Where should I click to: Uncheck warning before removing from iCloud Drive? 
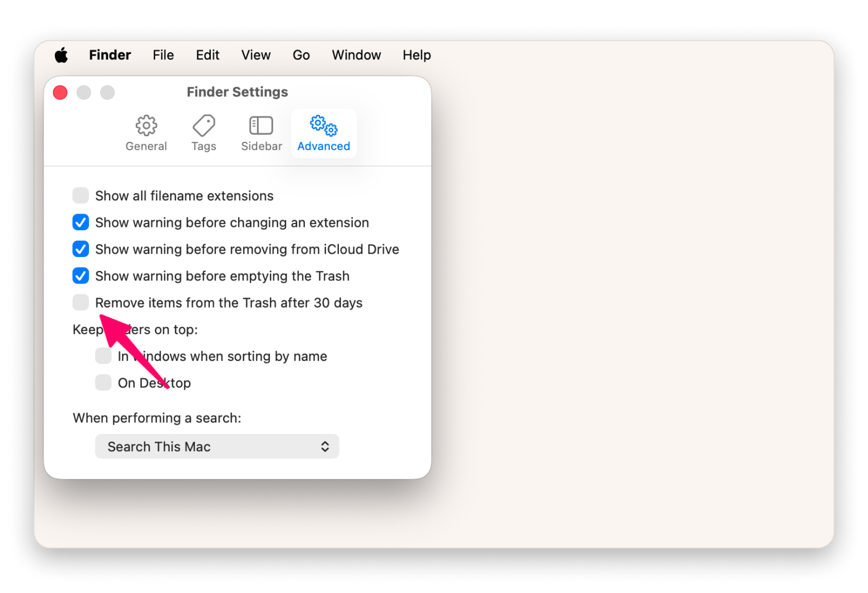click(x=81, y=249)
